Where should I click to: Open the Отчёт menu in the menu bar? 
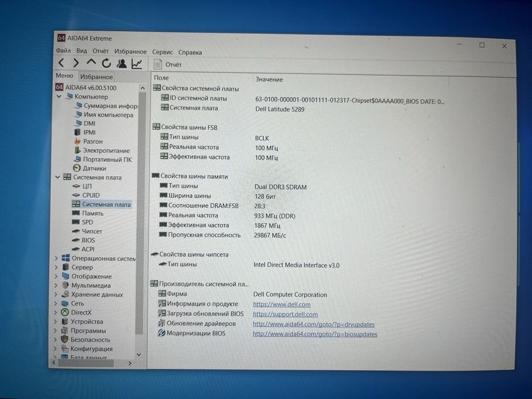(100, 51)
